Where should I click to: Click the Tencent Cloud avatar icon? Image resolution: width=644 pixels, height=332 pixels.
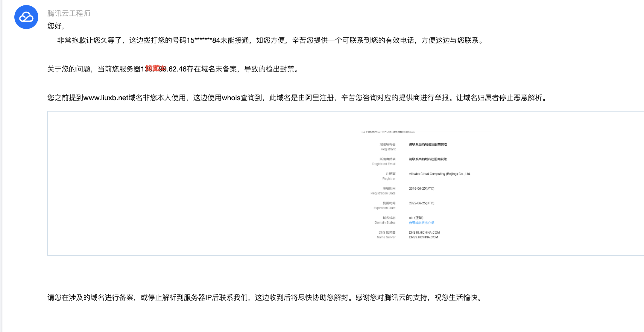(x=26, y=17)
